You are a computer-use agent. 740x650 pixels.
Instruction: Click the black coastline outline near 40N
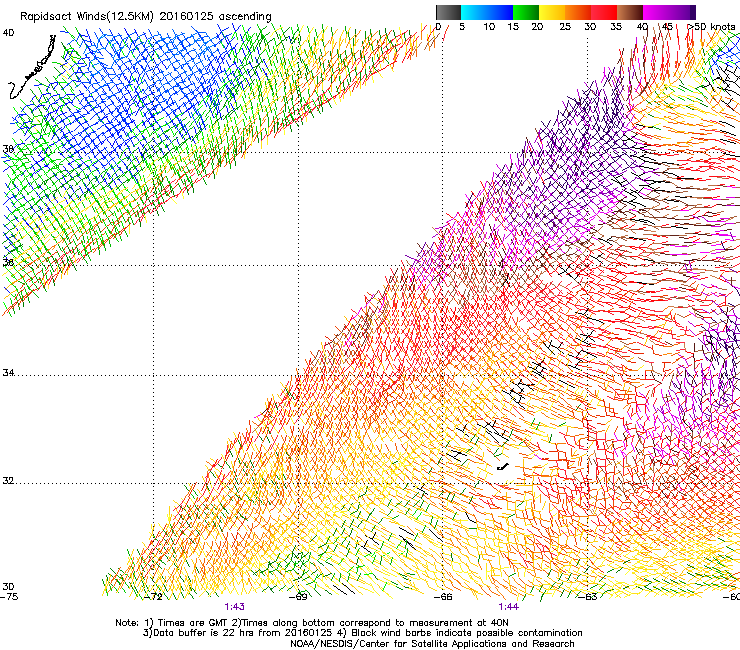[x=32, y=68]
